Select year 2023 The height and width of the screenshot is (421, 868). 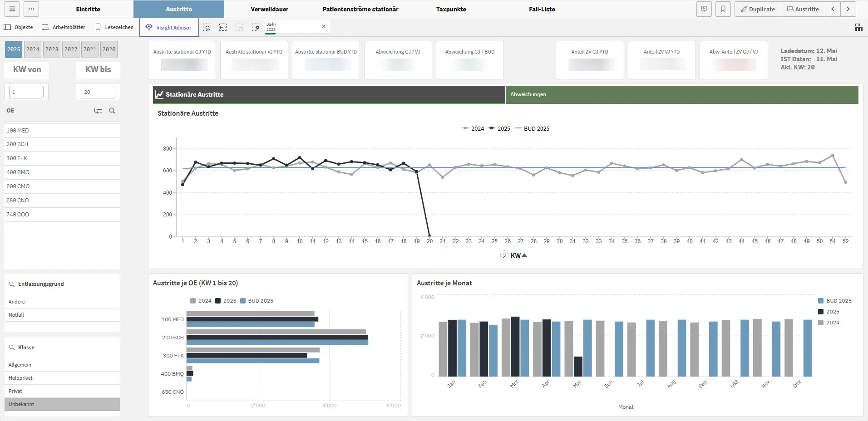52,49
